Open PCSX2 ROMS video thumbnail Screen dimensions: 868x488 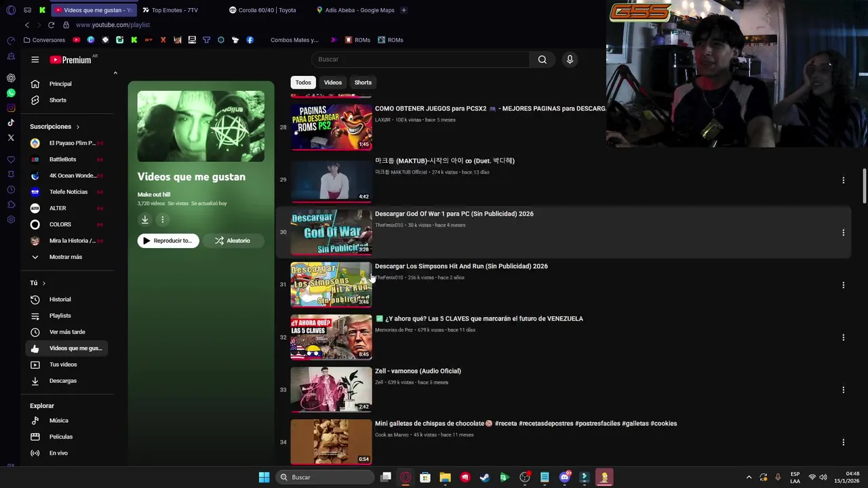331,126
